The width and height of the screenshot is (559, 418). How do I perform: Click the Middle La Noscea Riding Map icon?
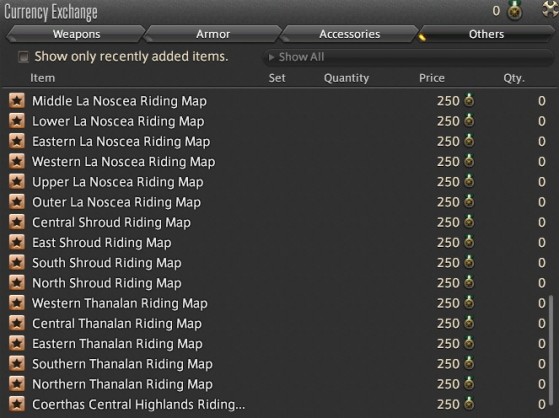17,101
